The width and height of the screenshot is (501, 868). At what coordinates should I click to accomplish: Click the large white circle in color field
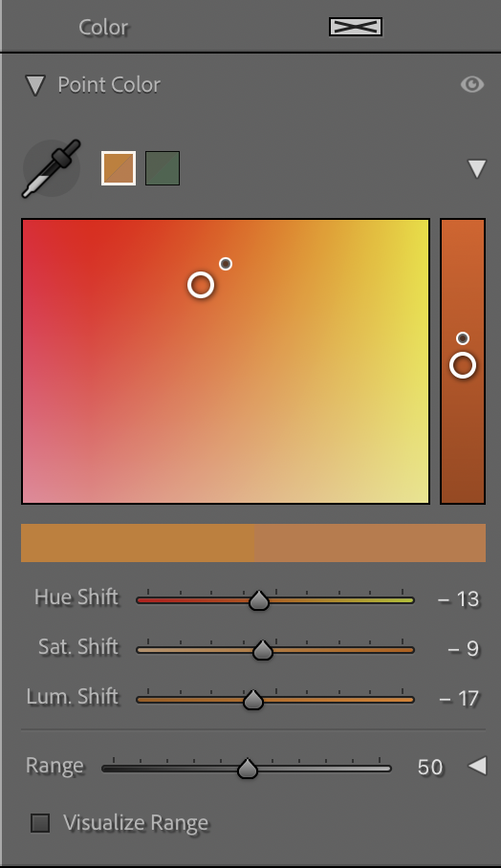coord(201,285)
